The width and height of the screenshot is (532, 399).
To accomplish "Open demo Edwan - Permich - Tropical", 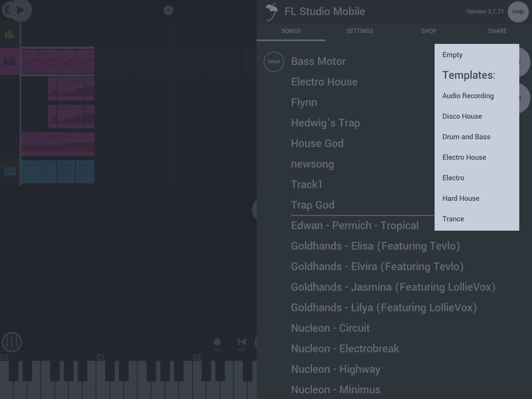I will 355,226.
